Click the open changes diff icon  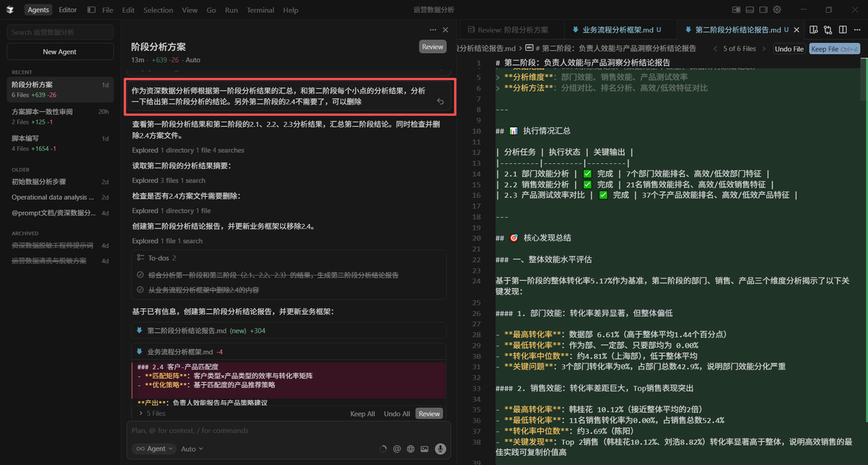pos(827,30)
